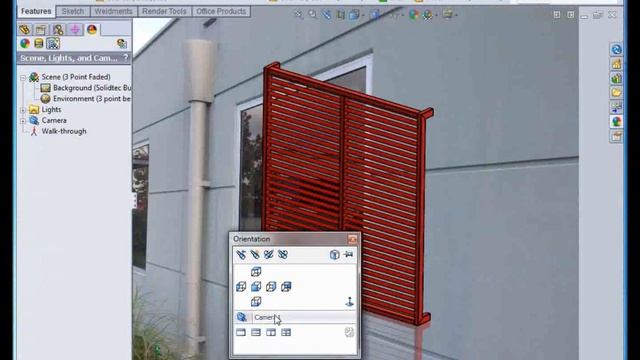Pin the Orientation dialog
This screenshot has width=640, height=360.
pos(348,255)
